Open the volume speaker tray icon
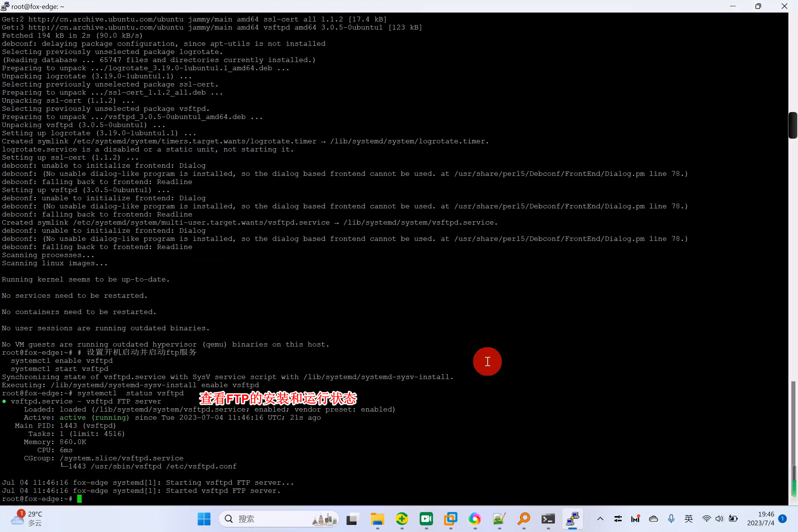 [x=719, y=519]
